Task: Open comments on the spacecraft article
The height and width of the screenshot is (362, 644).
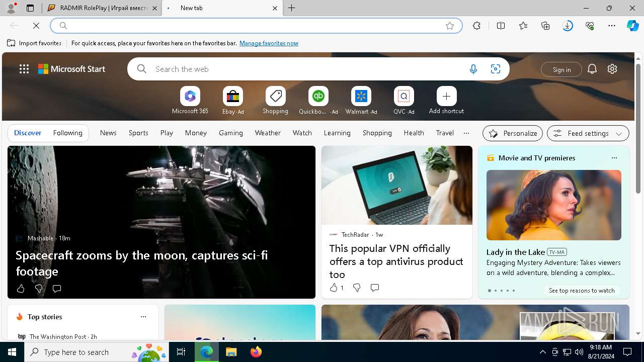Action: tap(57, 289)
